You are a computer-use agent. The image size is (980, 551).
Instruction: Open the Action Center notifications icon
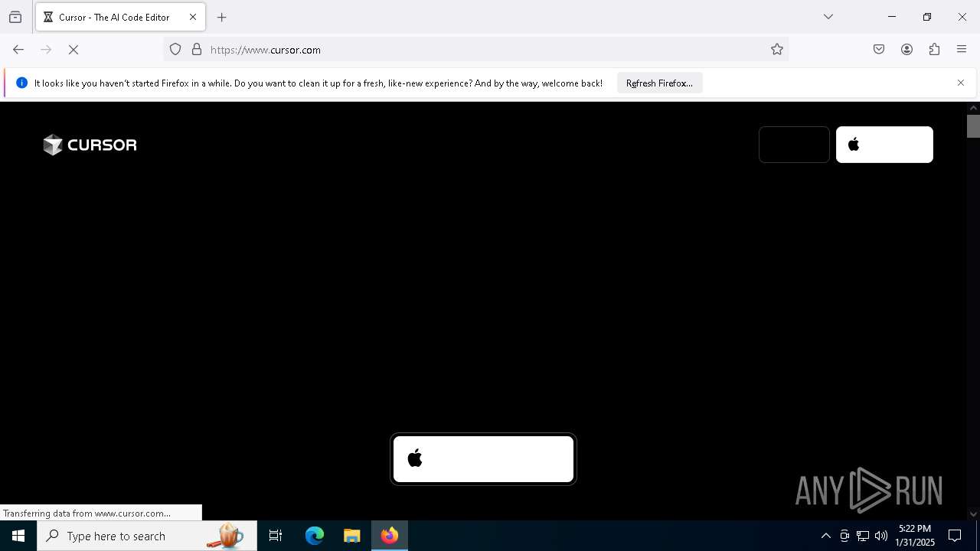click(955, 536)
